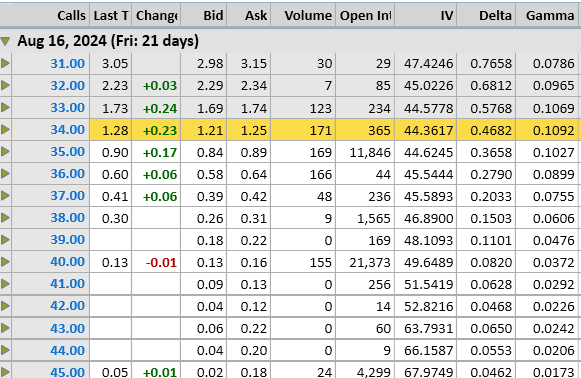Open the 40.00 strike link
Viewport: 581px width, 378px height.
[67, 262]
